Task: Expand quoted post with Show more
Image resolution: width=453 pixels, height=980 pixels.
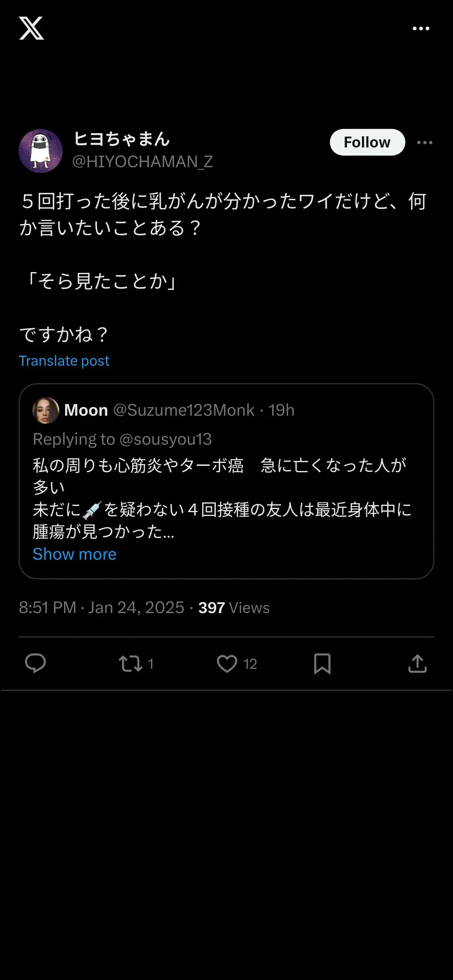Action: pos(74,554)
